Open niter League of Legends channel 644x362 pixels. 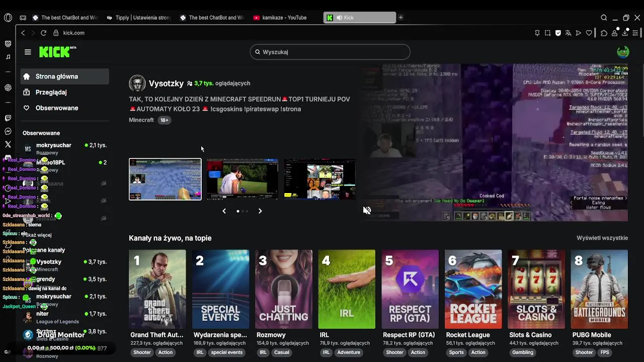click(x=64, y=317)
